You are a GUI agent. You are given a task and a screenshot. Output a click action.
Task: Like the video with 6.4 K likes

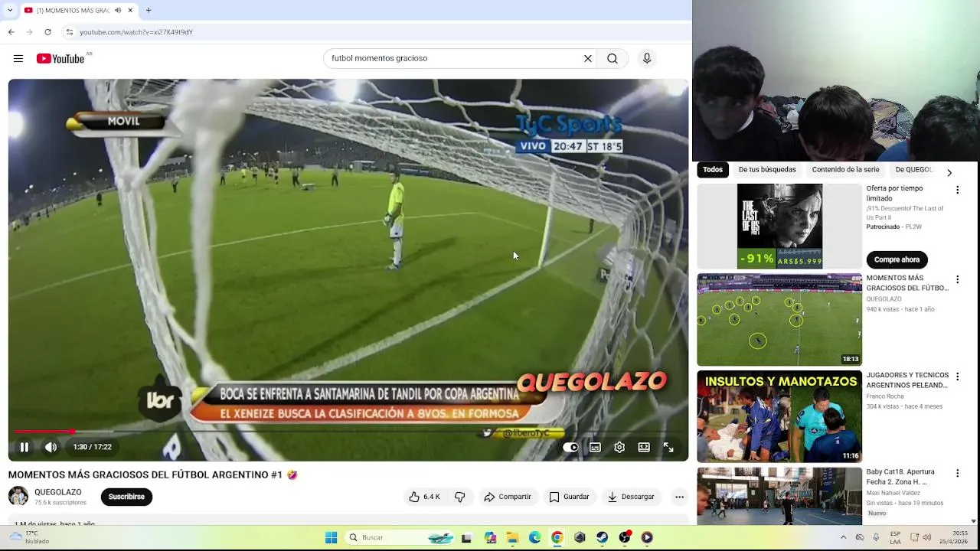click(x=425, y=497)
